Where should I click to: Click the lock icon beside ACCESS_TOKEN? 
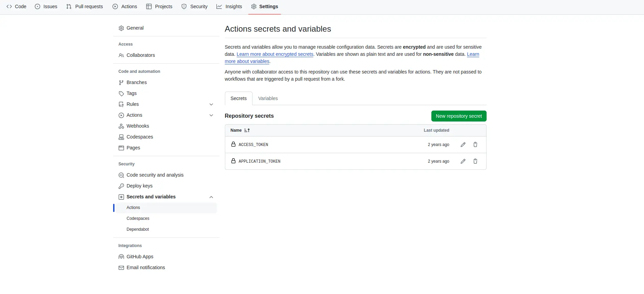(233, 144)
